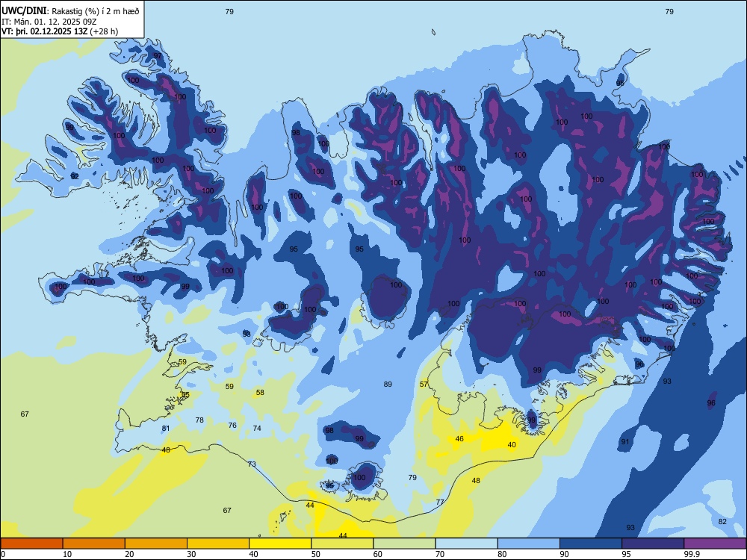The image size is (747, 560).
Task: Click the humidity value 58 on the map
Action: pos(260,393)
